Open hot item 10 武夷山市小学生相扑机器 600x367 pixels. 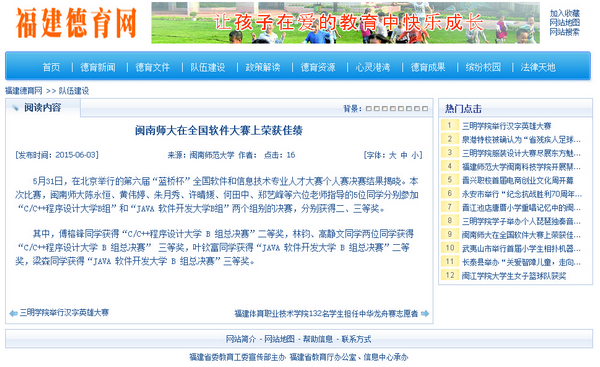[521, 248]
